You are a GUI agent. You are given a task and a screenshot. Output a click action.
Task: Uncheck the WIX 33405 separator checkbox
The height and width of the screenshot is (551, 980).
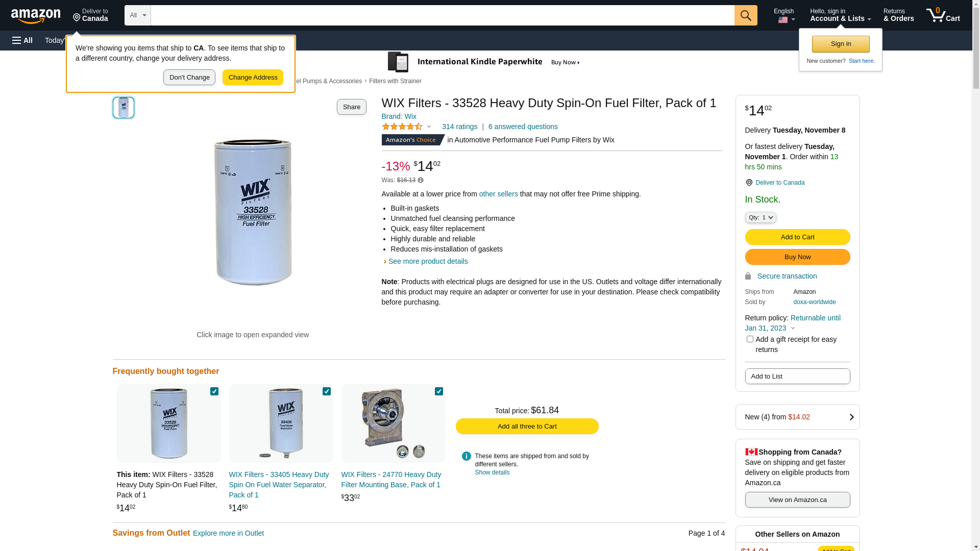point(327,391)
